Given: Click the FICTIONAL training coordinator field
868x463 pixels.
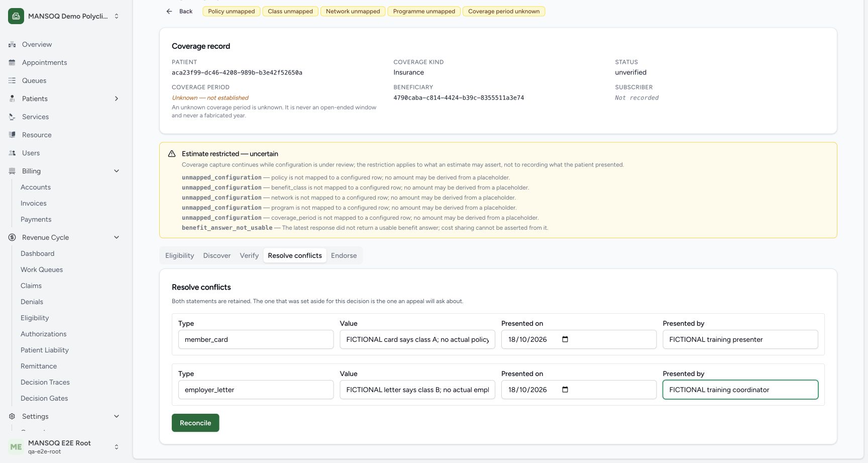Looking at the screenshot, I should 740,390.
